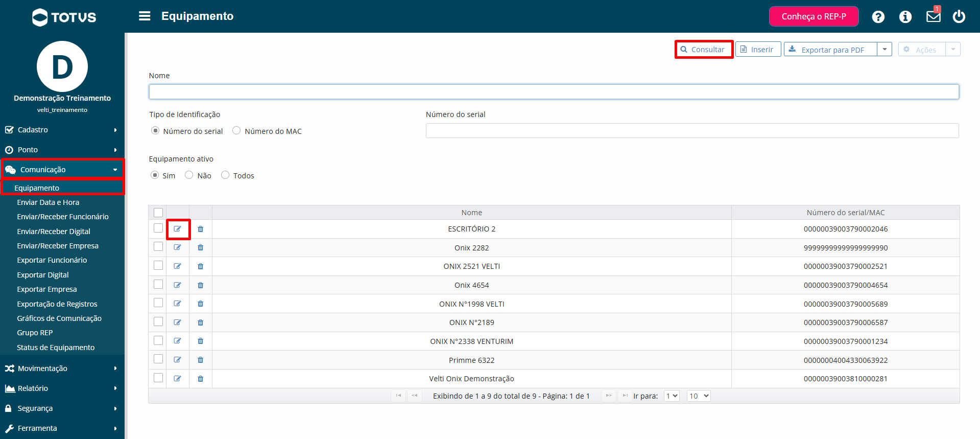Delete the Onix 4654 row
980x439 pixels.
200,285
